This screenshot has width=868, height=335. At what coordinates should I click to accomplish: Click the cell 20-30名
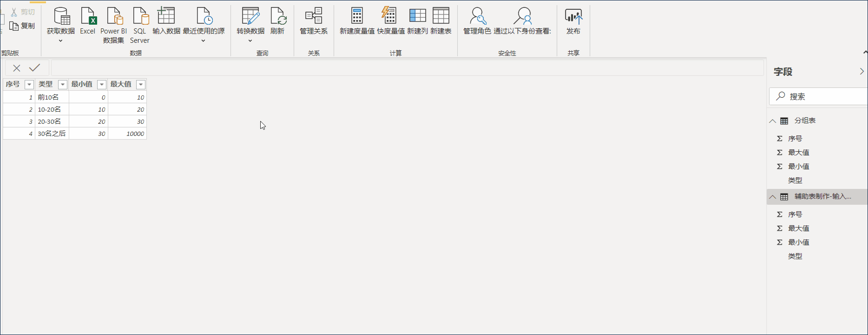click(x=52, y=121)
